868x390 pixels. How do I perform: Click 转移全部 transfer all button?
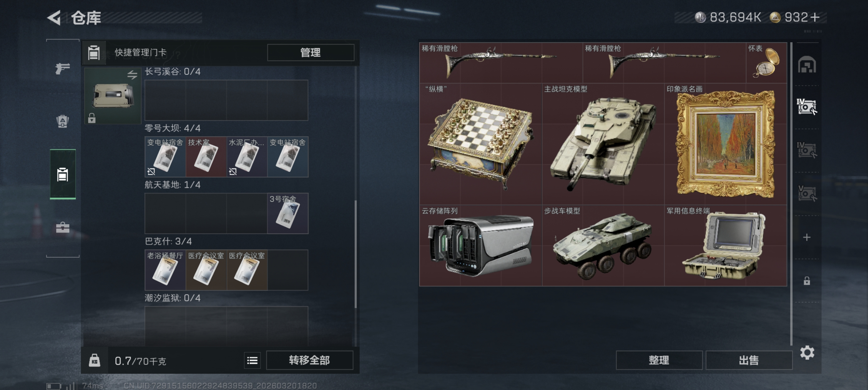(309, 360)
